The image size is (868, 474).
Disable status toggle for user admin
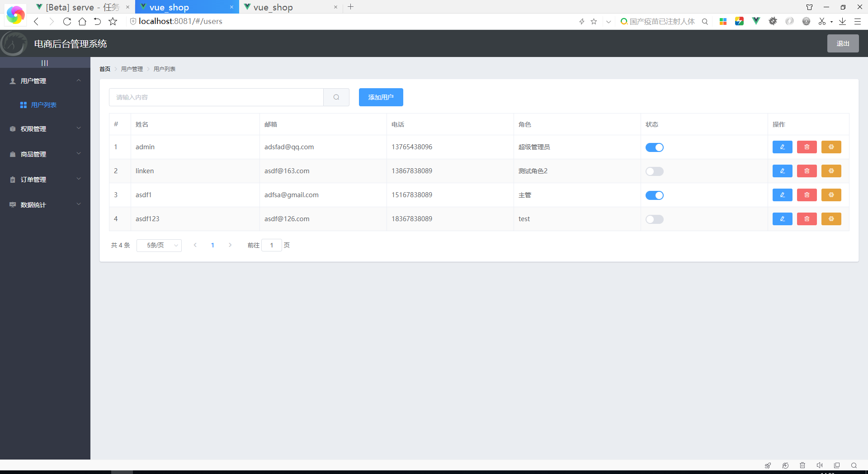(x=655, y=147)
